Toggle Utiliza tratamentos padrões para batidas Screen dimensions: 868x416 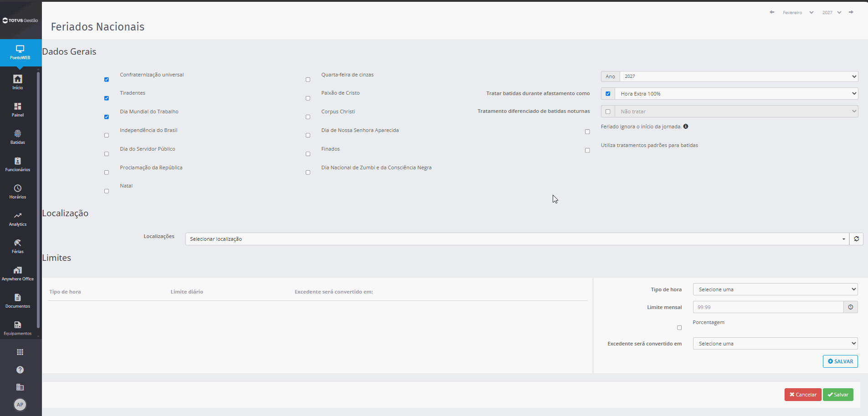587,150
